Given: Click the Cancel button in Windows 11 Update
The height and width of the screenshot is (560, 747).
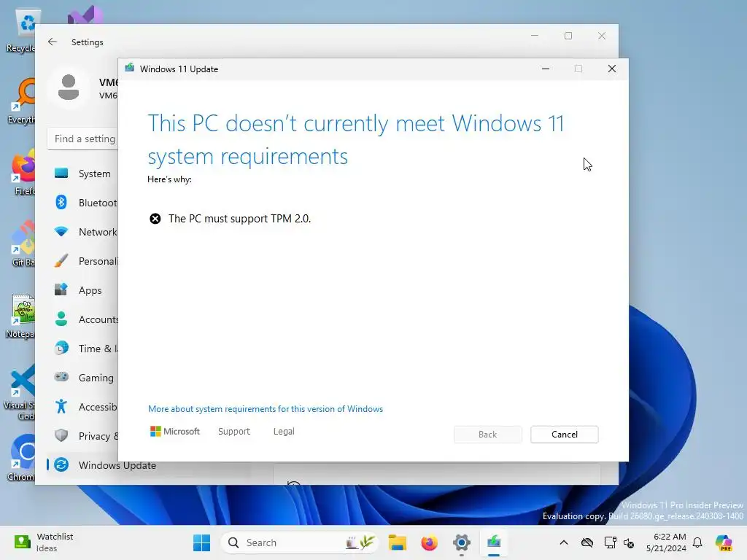Looking at the screenshot, I should (564, 435).
